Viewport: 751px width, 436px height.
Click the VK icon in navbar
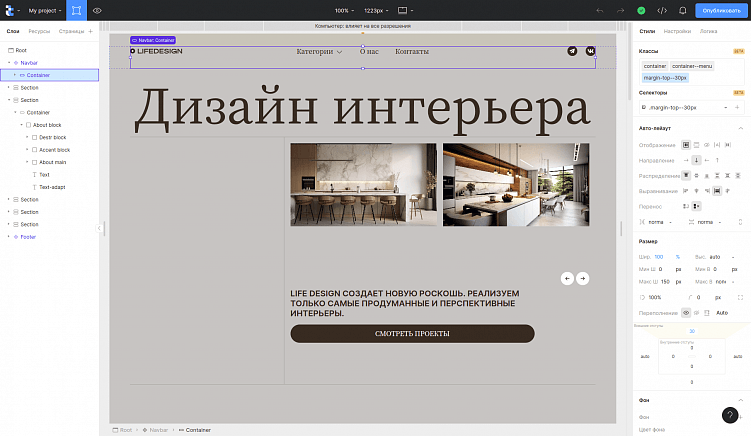coord(591,51)
